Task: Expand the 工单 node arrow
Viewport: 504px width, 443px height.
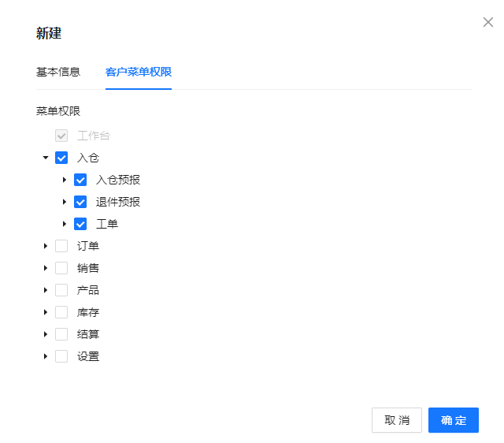Action: 65,224
